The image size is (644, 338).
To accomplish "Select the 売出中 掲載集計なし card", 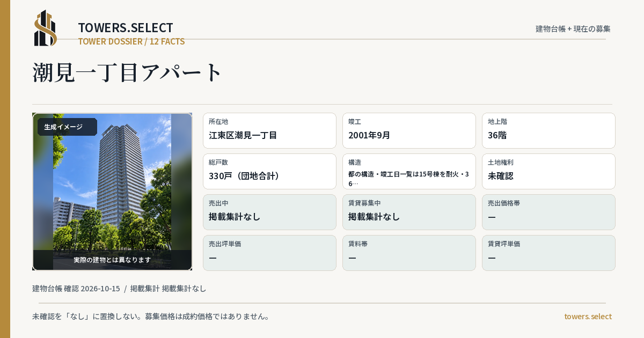I will pyautogui.click(x=269, y=212).
